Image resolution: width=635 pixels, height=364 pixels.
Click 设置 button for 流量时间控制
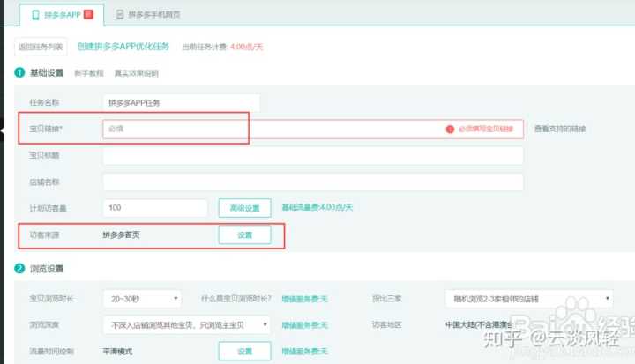click(x=244, y=351)
